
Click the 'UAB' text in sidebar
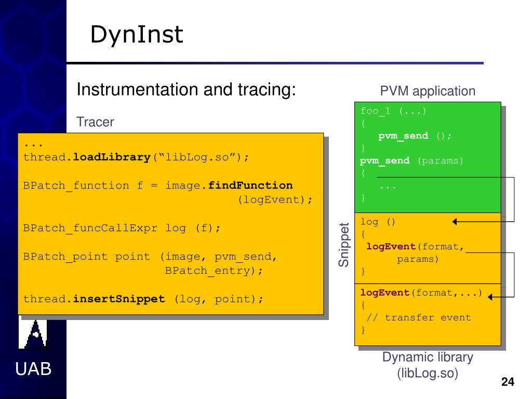[33, 369]
